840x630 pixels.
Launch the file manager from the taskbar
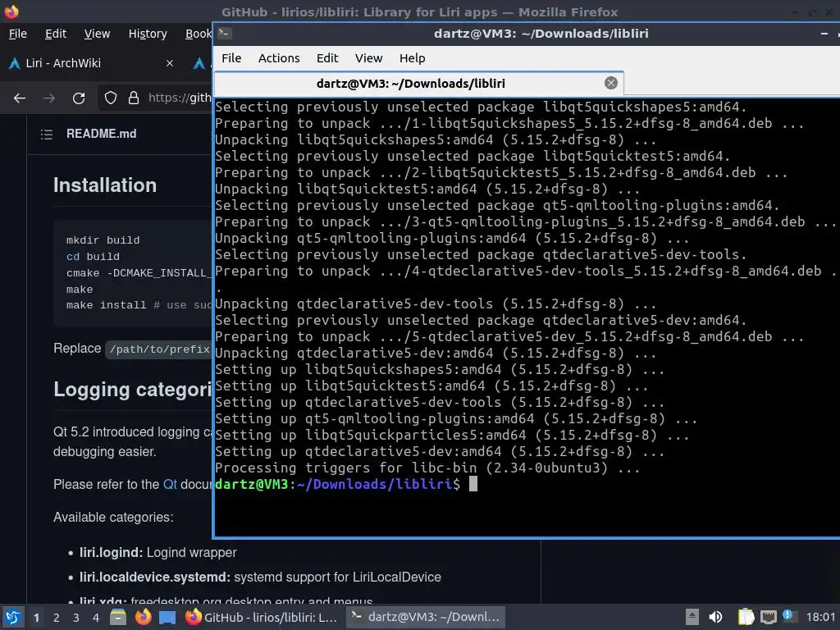pyautogui.click(x=118, y=617)
